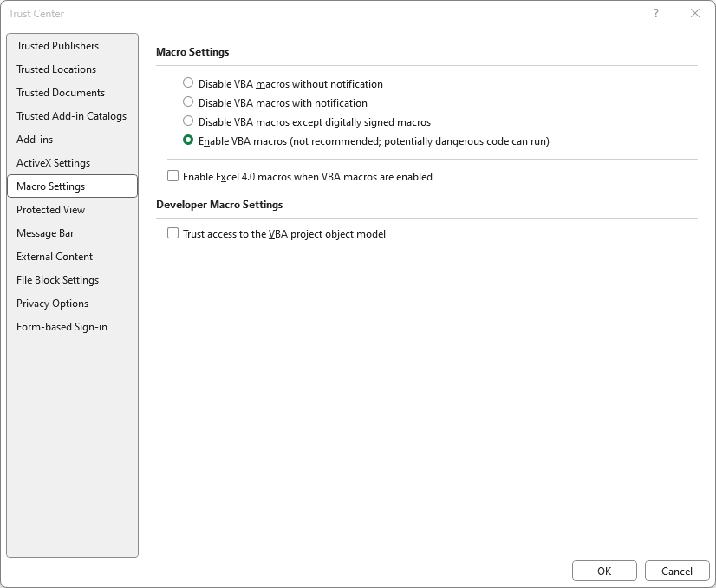The width and height of the screenshot is (716, 588).
Task: Go to Trusted Locations
Action: 56,69
